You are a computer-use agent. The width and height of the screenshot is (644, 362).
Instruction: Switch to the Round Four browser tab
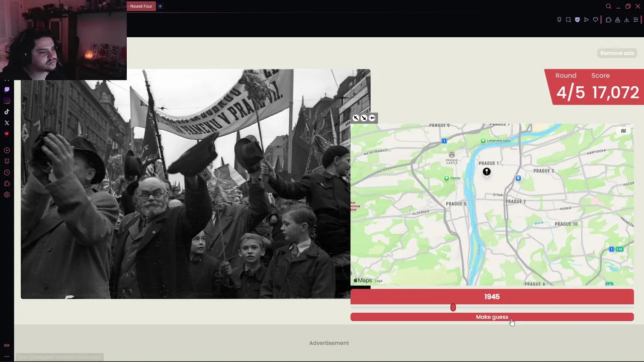pos(140,6)
